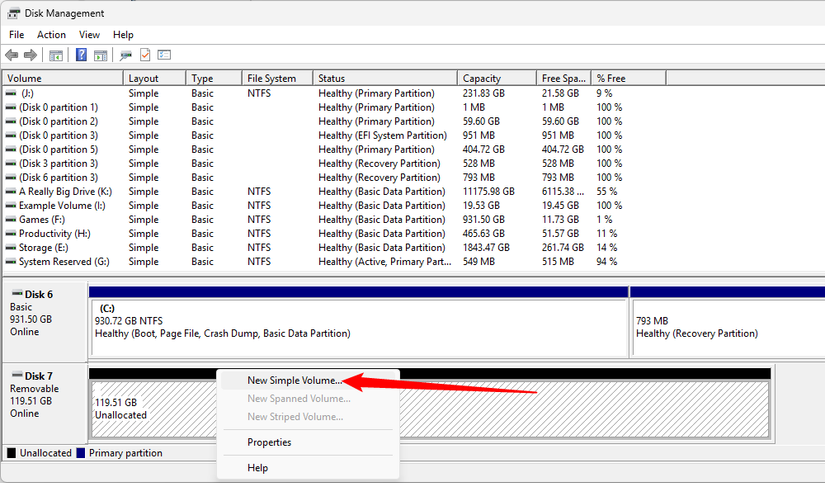Image resolution: width=825 pixels, height=483 pixels.
Task: Click the Rescan Disks toolbar icon
Action: pos(126,55)
